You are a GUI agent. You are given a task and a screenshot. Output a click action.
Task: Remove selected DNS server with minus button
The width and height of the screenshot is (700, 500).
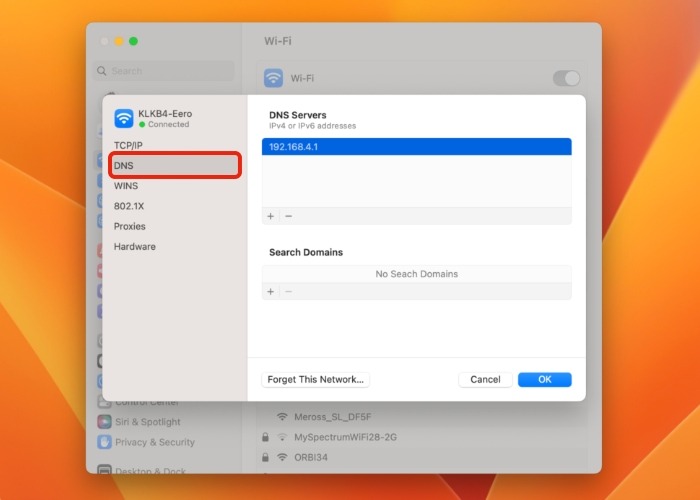click(x=288, y=216)
